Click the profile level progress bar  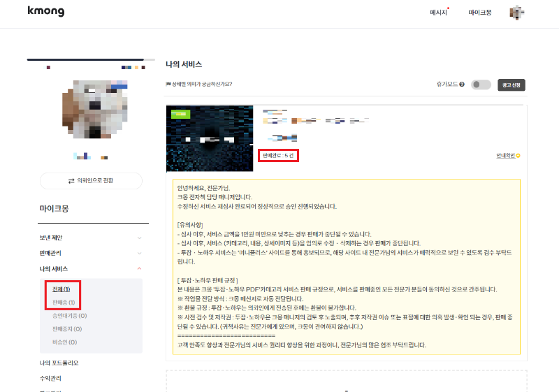[x=91, y=59]
